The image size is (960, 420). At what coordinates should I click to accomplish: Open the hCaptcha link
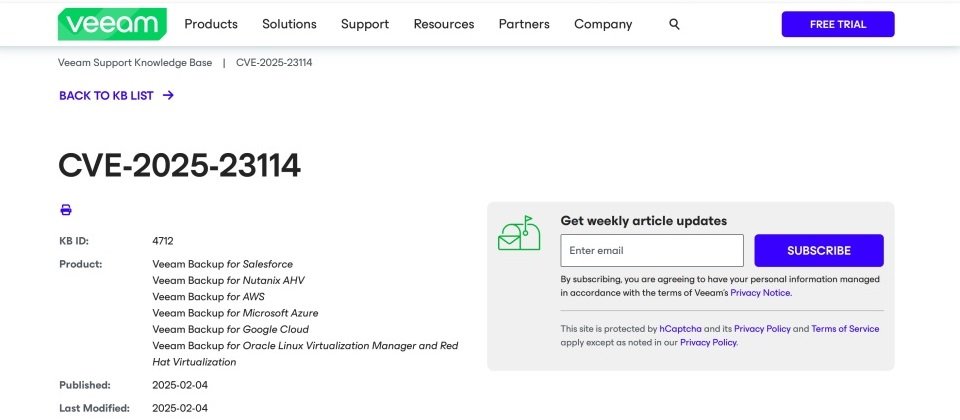click(x=680, y=329)
